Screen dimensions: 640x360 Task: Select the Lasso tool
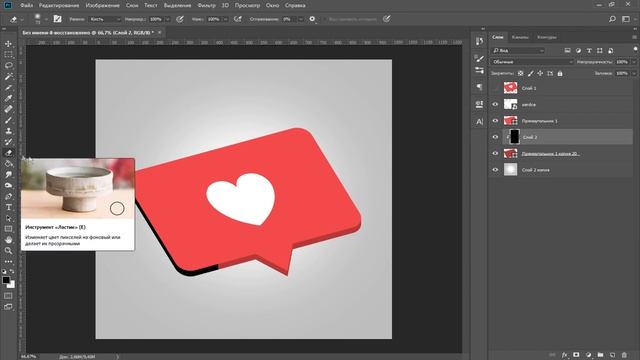tap(8, 65)
